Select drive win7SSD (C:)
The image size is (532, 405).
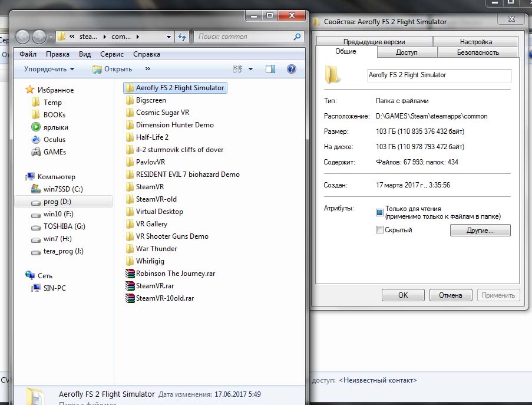(57, 189)
